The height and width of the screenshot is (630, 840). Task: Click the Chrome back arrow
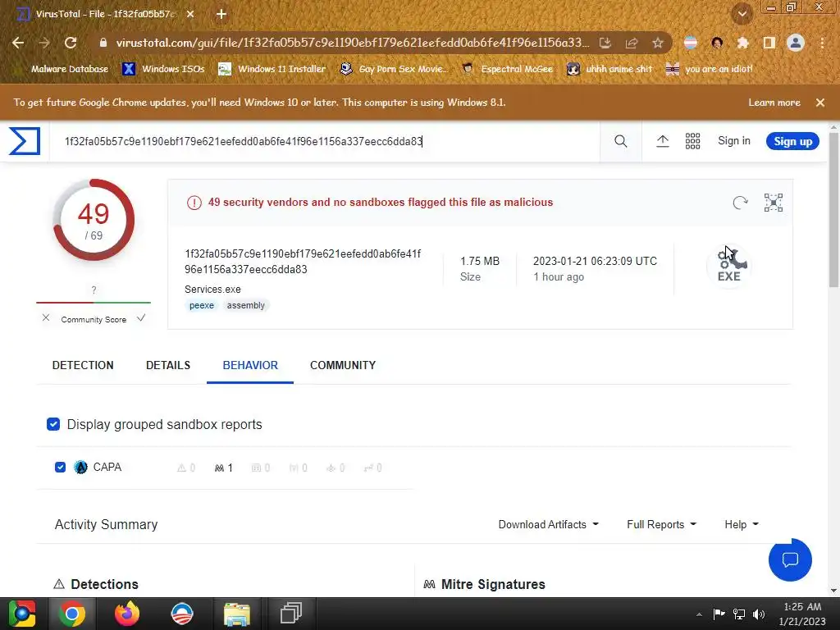(18, 43)
